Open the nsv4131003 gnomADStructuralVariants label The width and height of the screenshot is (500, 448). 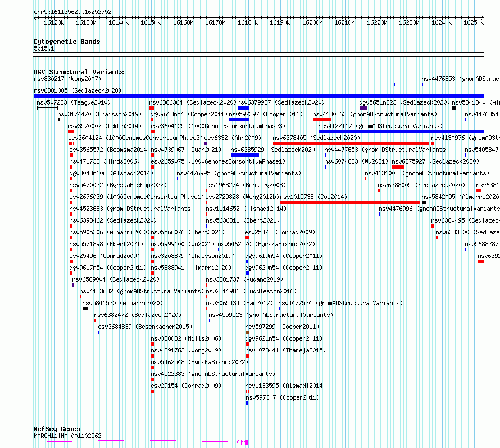pyautogui.click(x=427, y=173)
